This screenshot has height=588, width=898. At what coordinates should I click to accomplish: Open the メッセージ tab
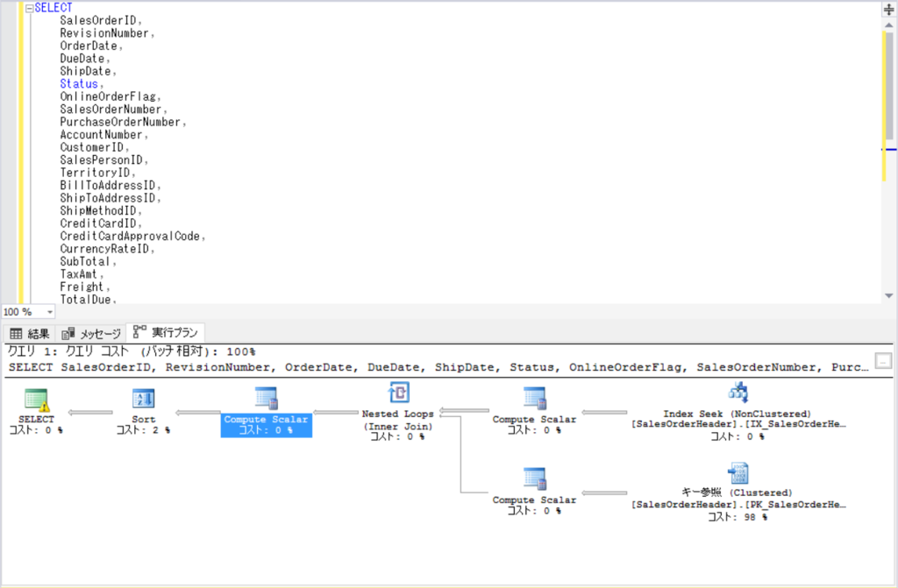tap(91, 333)
